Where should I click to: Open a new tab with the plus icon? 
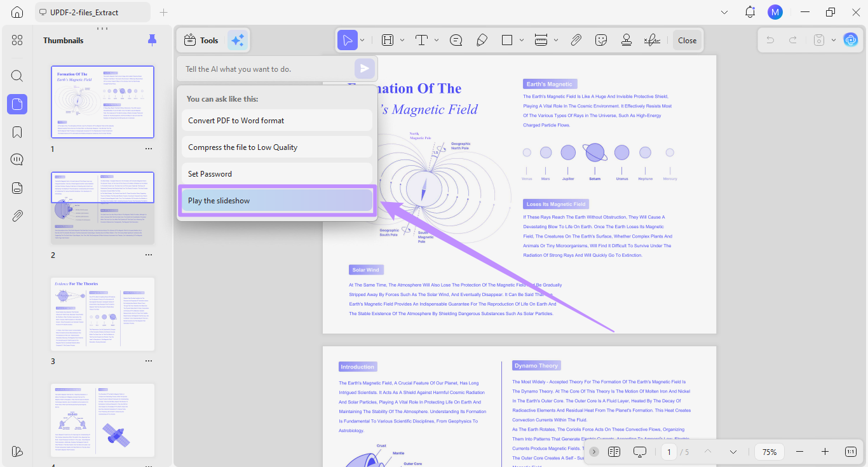(x=164, y=12)
